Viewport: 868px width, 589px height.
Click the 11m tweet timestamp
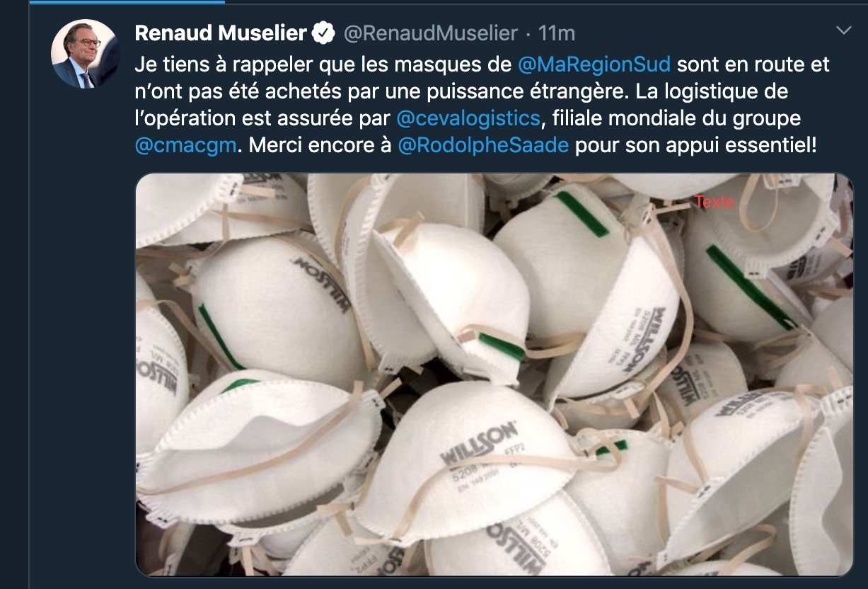point(556,33)
